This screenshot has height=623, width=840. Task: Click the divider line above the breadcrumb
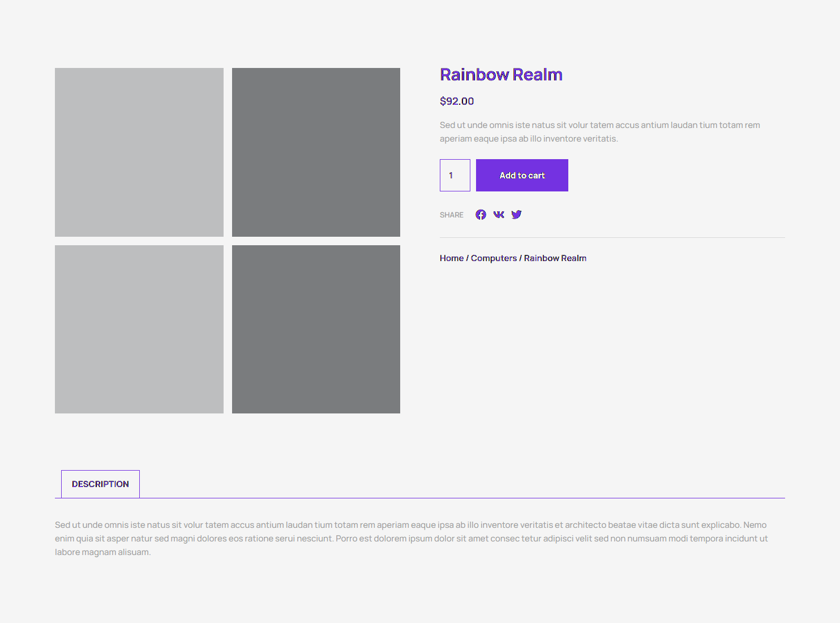(x=612, y=237)
